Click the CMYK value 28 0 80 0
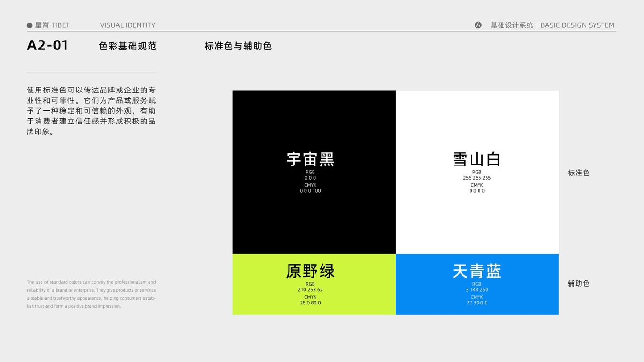The image size is (644, 362). 310,303
